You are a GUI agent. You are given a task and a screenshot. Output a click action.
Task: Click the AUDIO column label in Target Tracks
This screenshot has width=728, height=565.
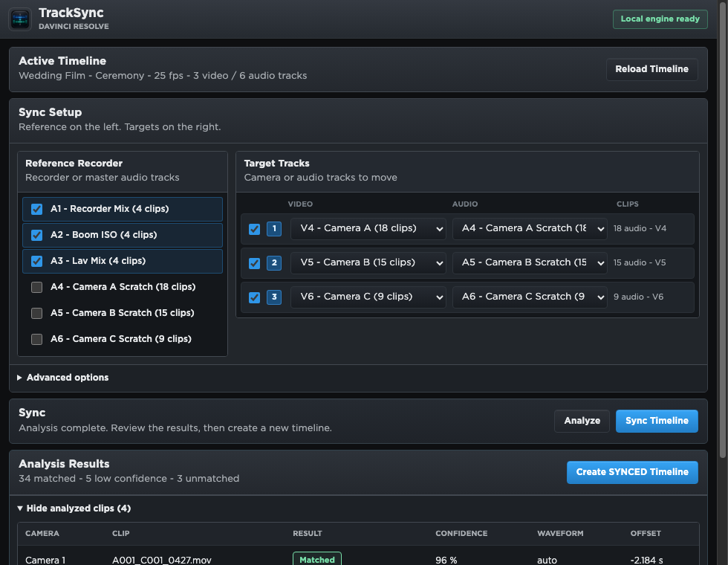point(465,204)
